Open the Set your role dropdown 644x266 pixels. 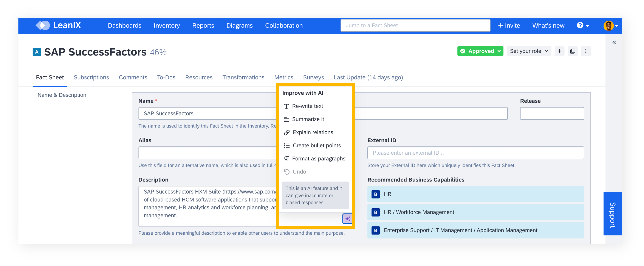point(528,51)
